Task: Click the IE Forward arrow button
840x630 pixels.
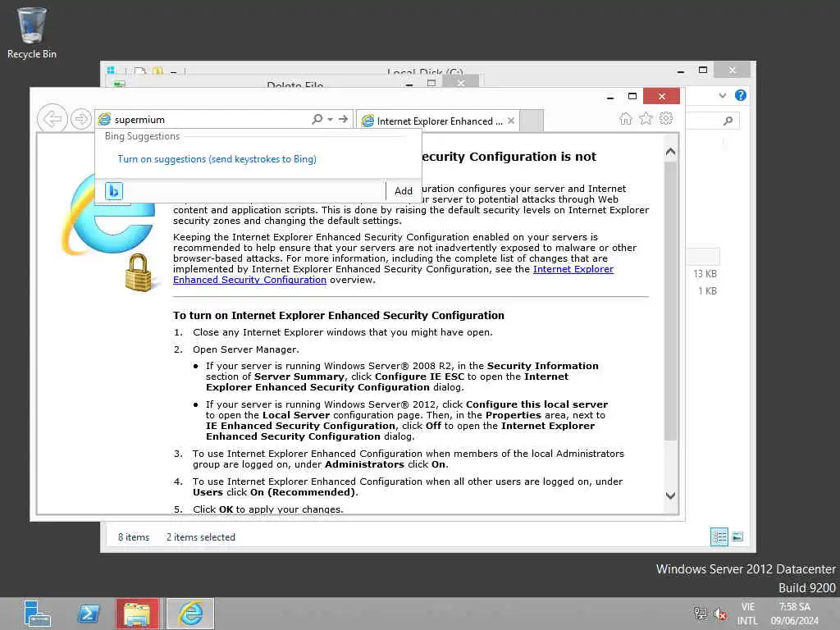Action: pyautogui.click(x=81, y=119)
